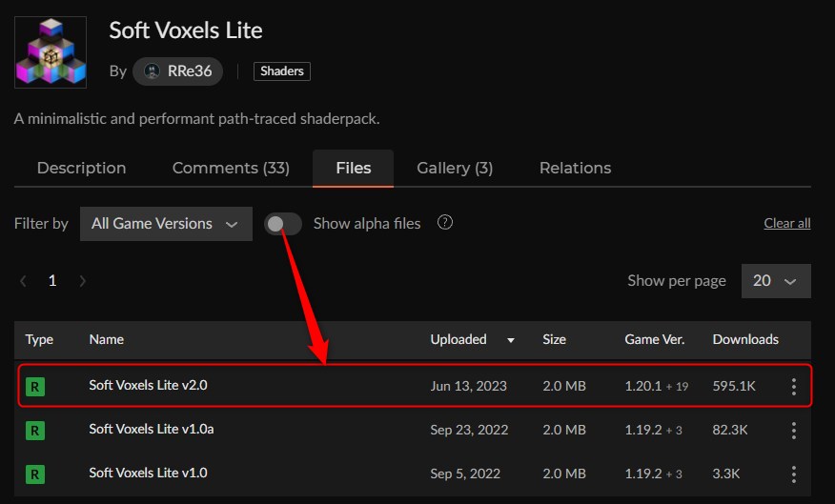
Task: Click help icon next to alpha files
Action: click(444, 222)
